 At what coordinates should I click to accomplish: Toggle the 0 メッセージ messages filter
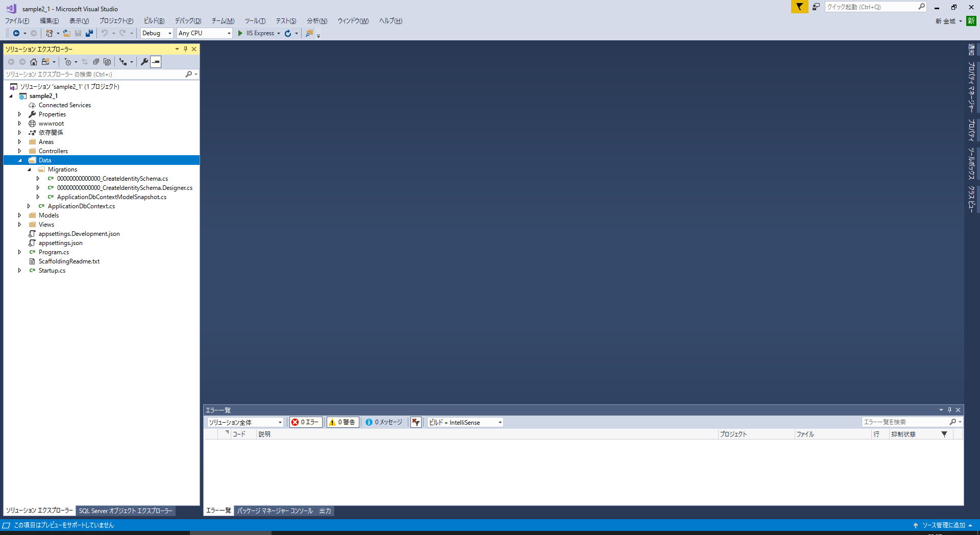(384, 422)
